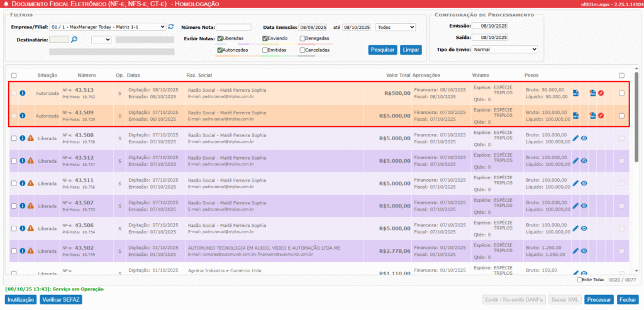Open the Todos dropdown near Data Emissão
Viewport: 644px width, 310px height.
(x=395, y=27)
